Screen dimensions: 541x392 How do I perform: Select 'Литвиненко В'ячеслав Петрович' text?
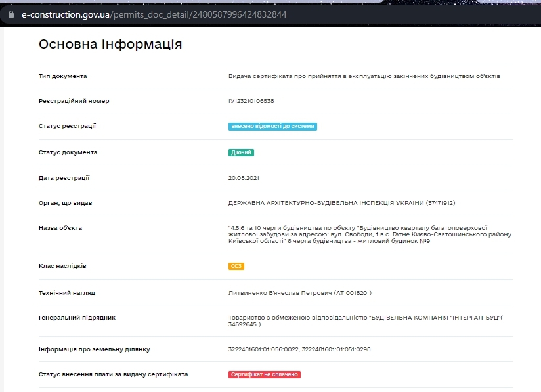pyautogui.click(x=280, y=293)
